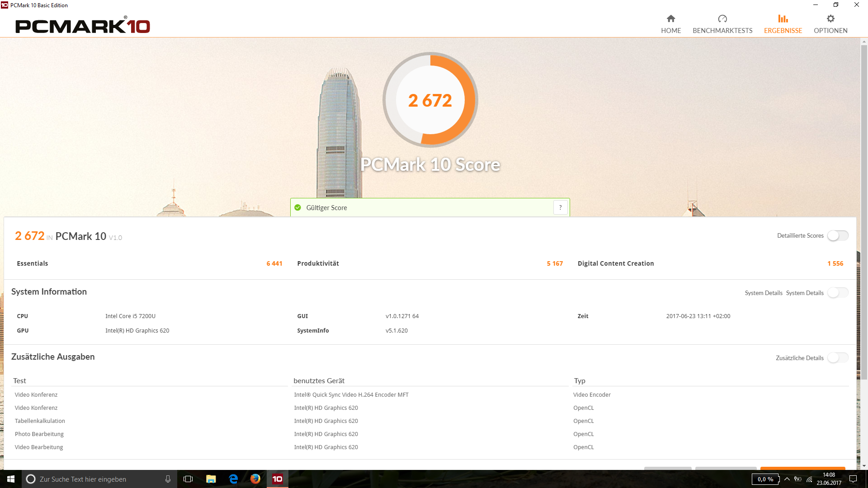Screen dimensions: 868x488
Task: Enable Zusätzliche Details toggle
Action: [x=838, y=358]
